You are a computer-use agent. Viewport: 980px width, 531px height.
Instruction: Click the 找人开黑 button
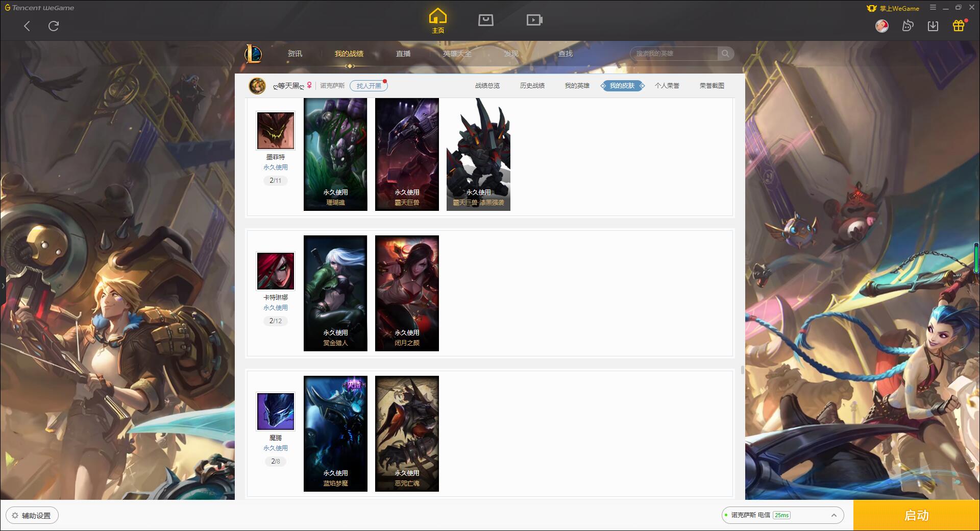pyautogui.click(x=369, y=86)
